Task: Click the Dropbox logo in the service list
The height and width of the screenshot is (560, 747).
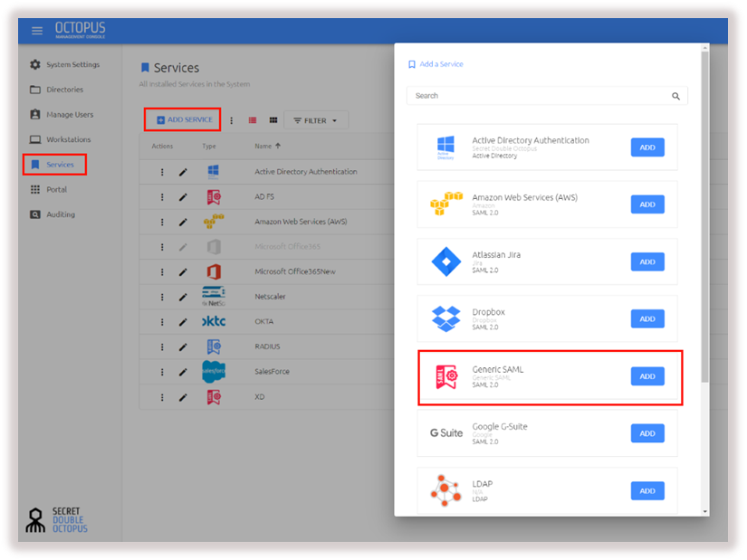Action: 445,318
